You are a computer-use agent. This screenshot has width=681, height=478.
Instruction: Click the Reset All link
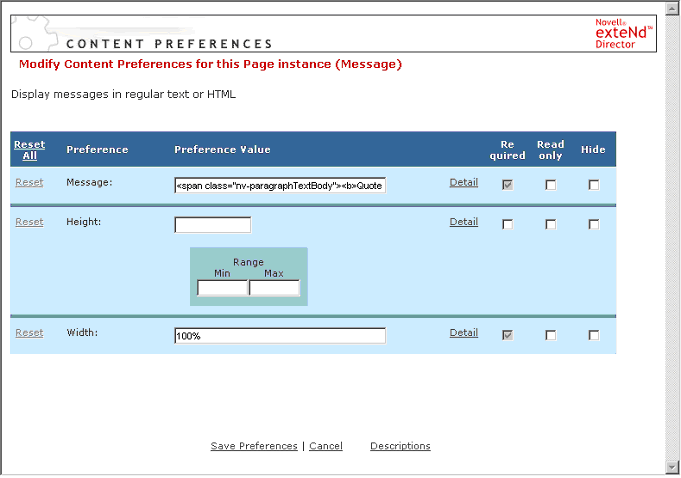[x=30, y=150]
